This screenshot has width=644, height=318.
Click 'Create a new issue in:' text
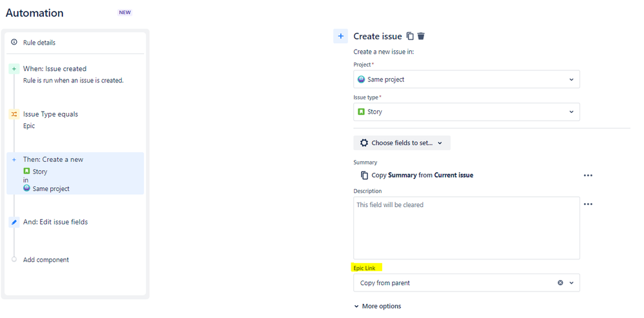tap(384, 52)
